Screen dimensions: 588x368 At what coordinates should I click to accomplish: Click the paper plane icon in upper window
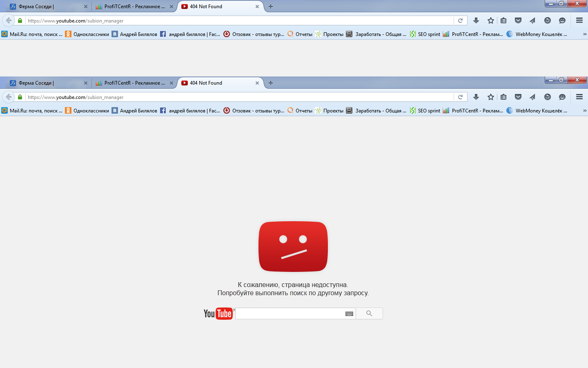[x=532, y=20]
